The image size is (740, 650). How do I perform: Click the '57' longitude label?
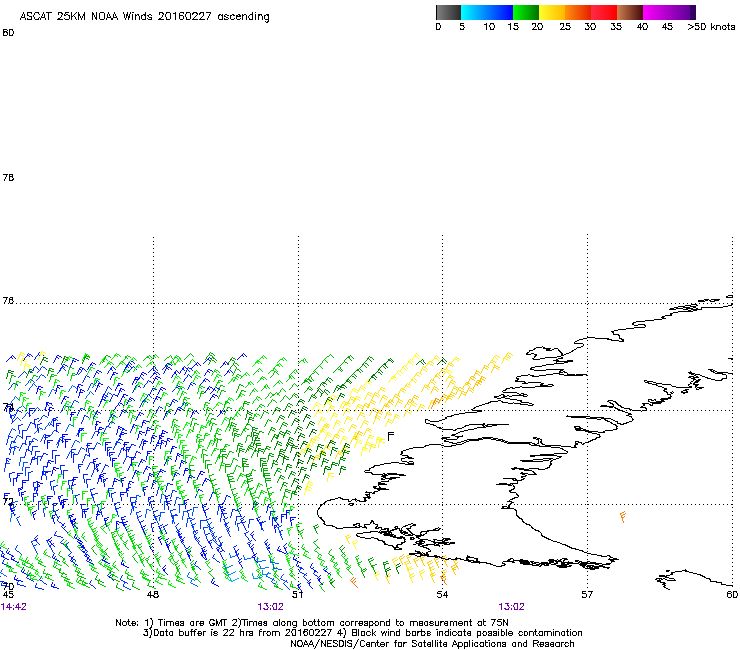[587, 595]
